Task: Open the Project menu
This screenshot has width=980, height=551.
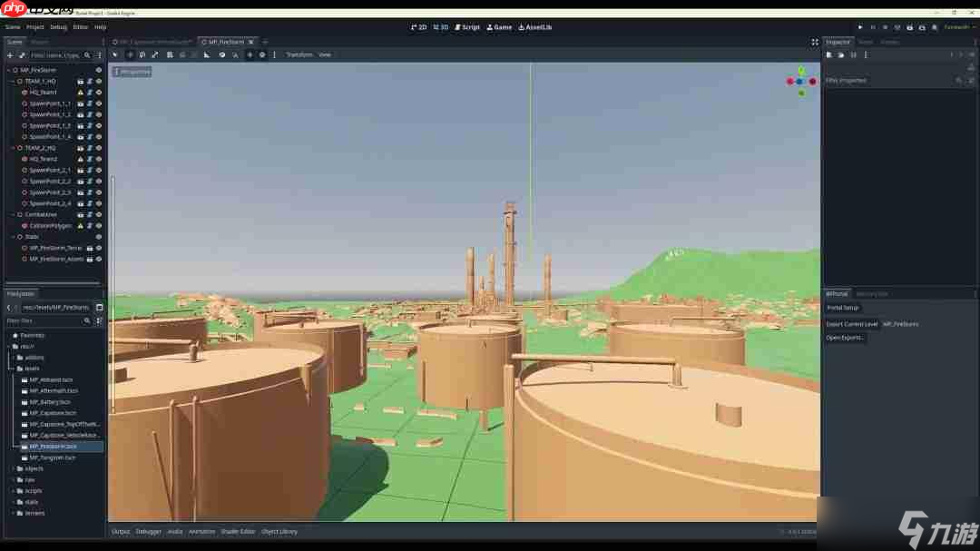Action: point(35,27)
